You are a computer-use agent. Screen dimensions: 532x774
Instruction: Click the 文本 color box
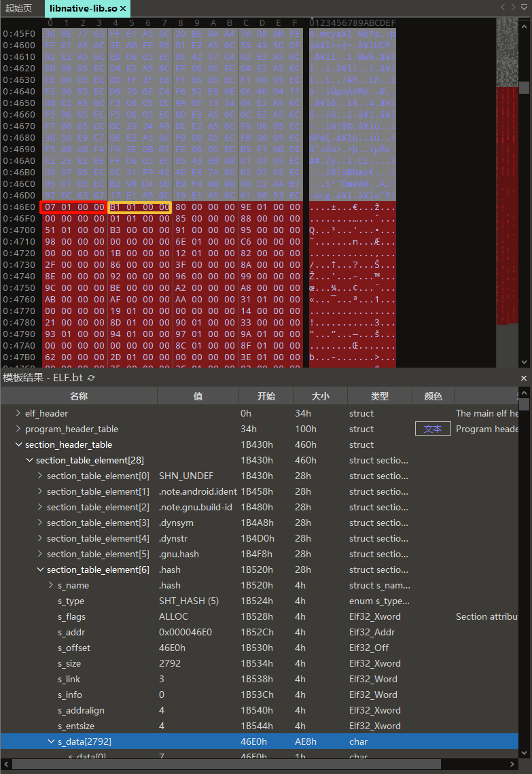[x=433, y=429]
